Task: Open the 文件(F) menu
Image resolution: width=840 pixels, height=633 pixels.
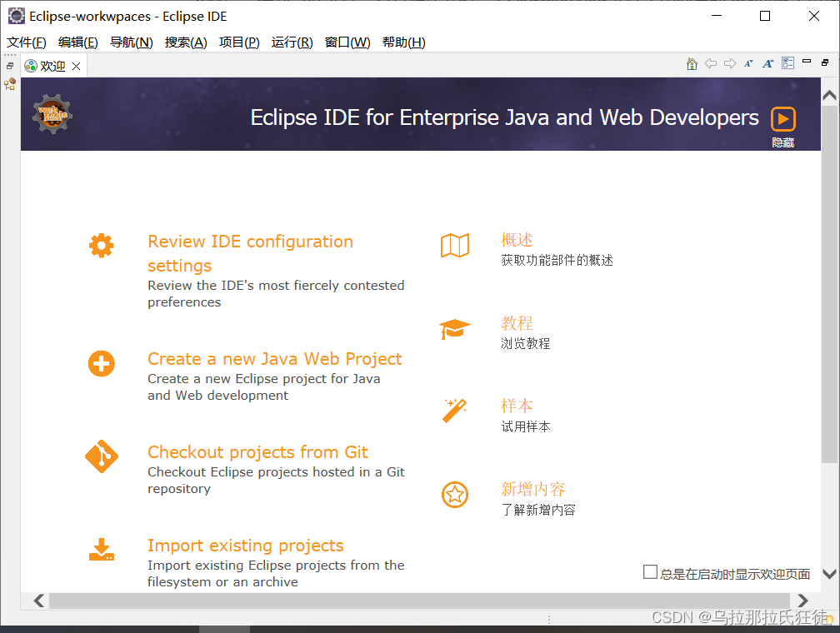Action: pyautogui.click(x=26, y=42)
